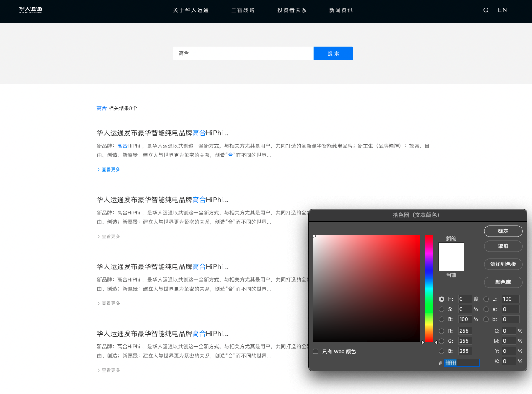Click the blue 查看更多 link
532x394 pixels.
click(x=109, y=170)
